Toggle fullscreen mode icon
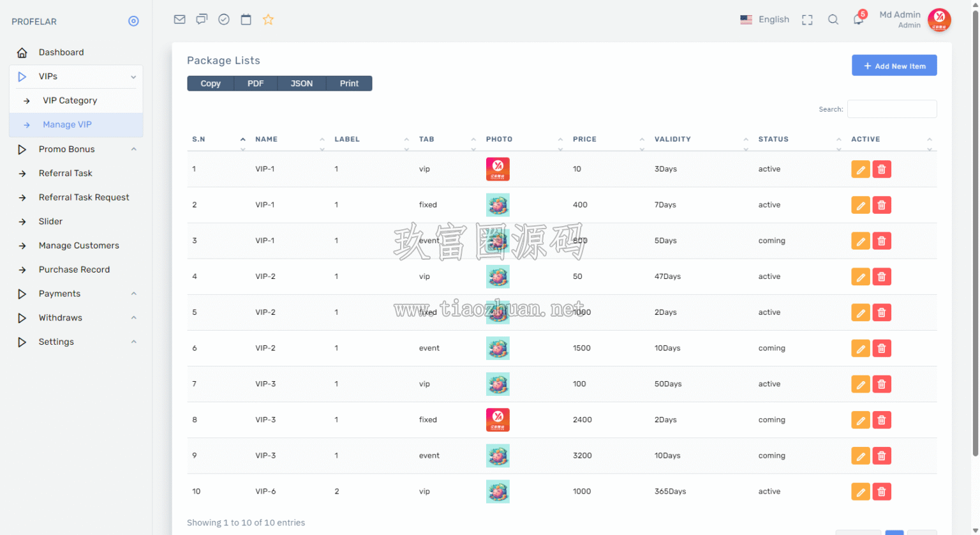 click(807, 20)
